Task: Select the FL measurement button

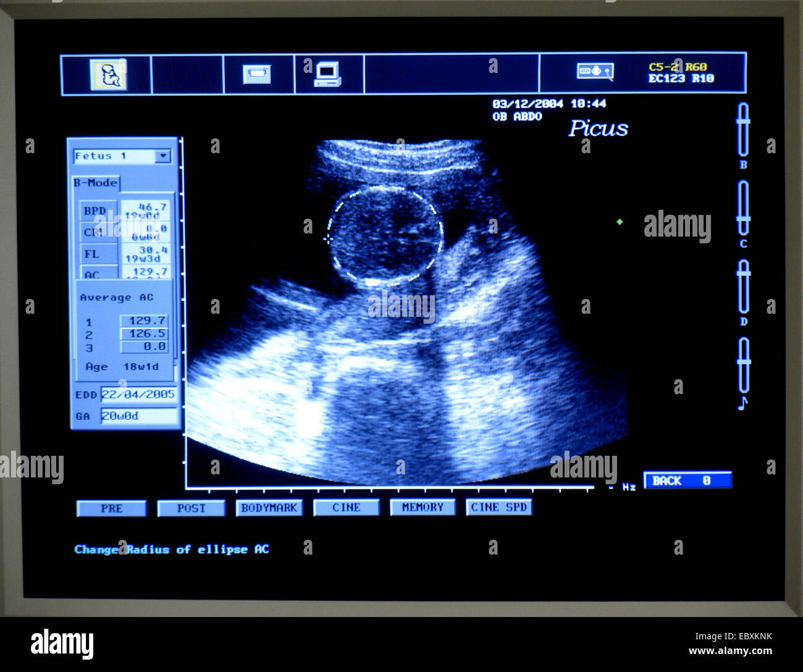Action: click(x=98, y=254)
